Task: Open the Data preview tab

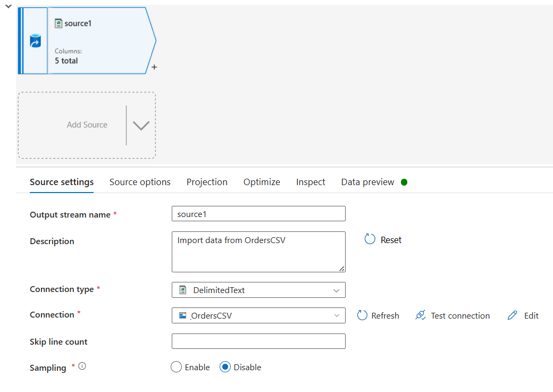Action: pyautogui.click(x=367, y=182)
